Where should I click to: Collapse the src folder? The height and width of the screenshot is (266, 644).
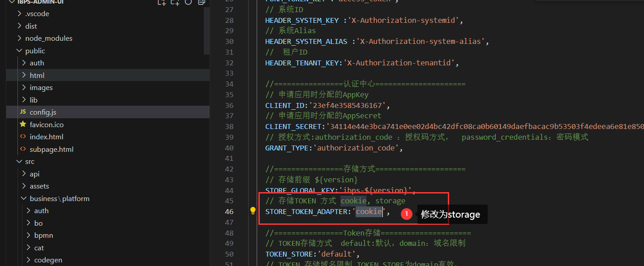point(19,162)
